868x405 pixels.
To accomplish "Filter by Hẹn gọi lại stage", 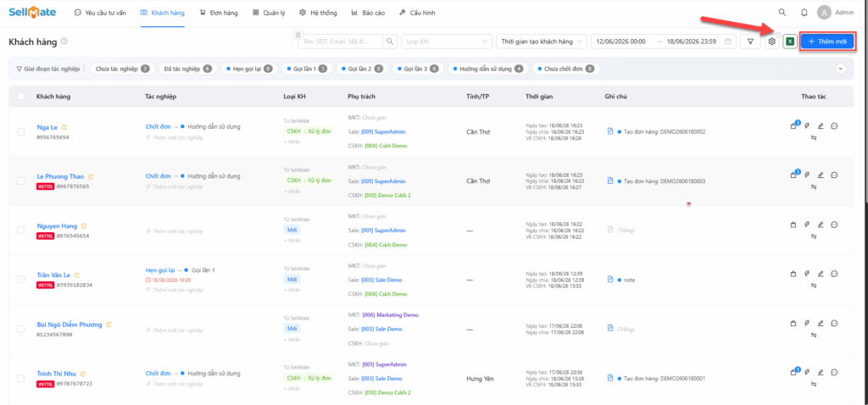I will coord(248,69).
